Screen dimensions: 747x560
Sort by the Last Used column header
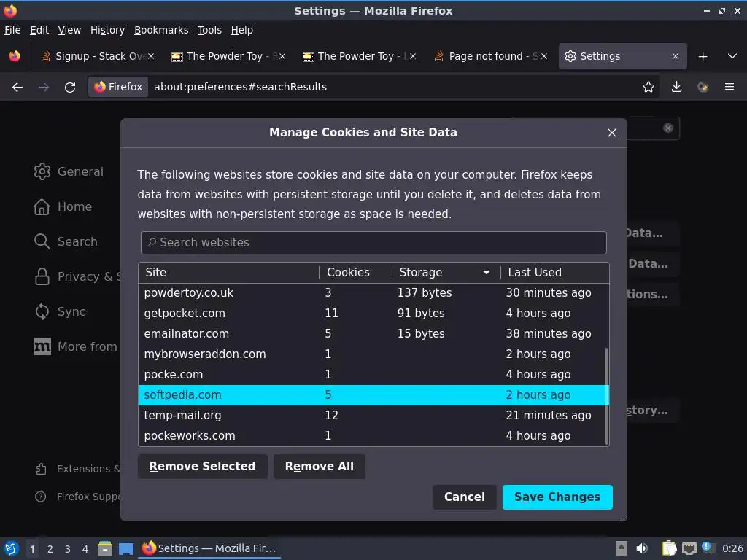coord(554,273)
